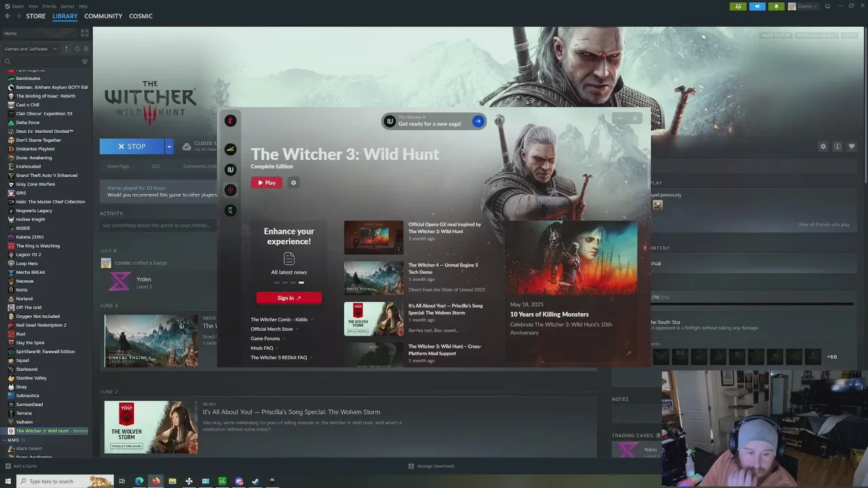The width and height of the screenshot is (868, 488).
Task: Open The Witcher 3 REDkit FAQ link
Action: click(279, 357)
